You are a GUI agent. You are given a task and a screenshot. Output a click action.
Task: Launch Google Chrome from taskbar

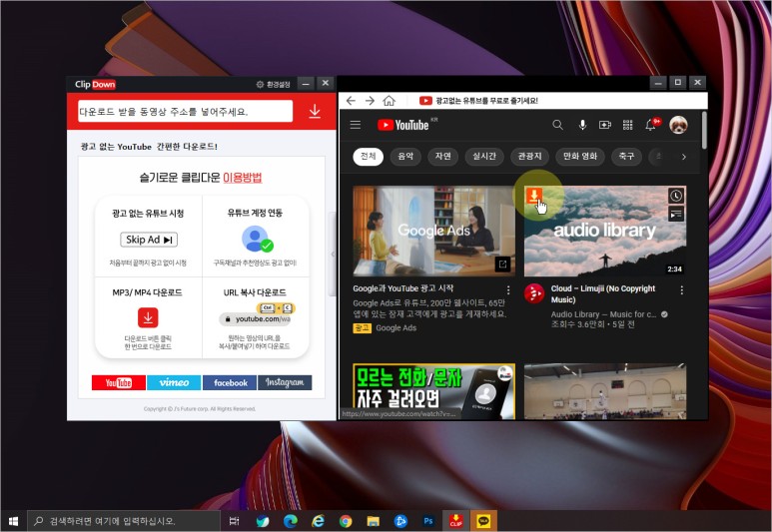(346, 521)
